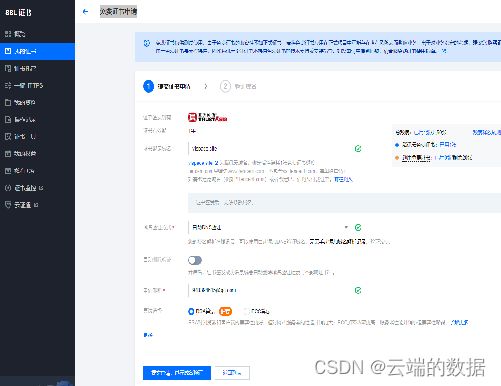501x386 pixels.
Task: Click the blue submit application button
Action: 177,373
